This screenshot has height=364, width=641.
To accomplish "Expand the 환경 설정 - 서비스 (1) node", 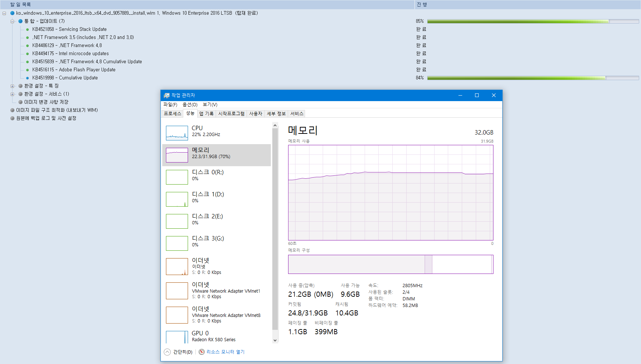I will tap(13, 94).
